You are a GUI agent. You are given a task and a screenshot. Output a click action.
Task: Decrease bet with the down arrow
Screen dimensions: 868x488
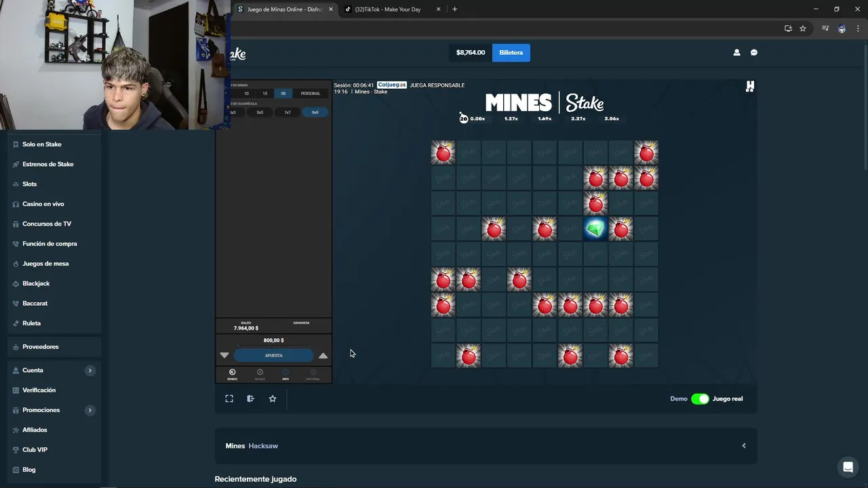click(224, 355)
